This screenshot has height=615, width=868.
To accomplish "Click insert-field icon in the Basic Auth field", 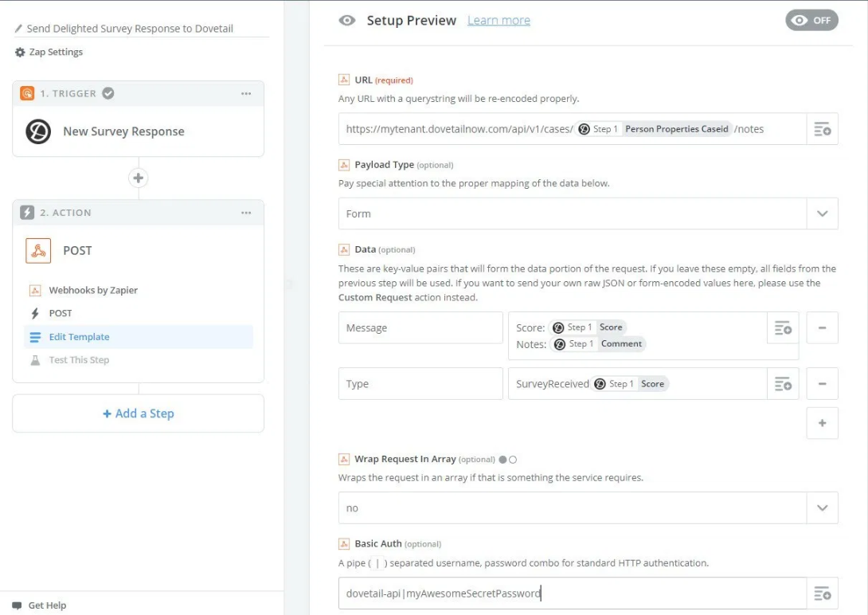I will point(822,593).
